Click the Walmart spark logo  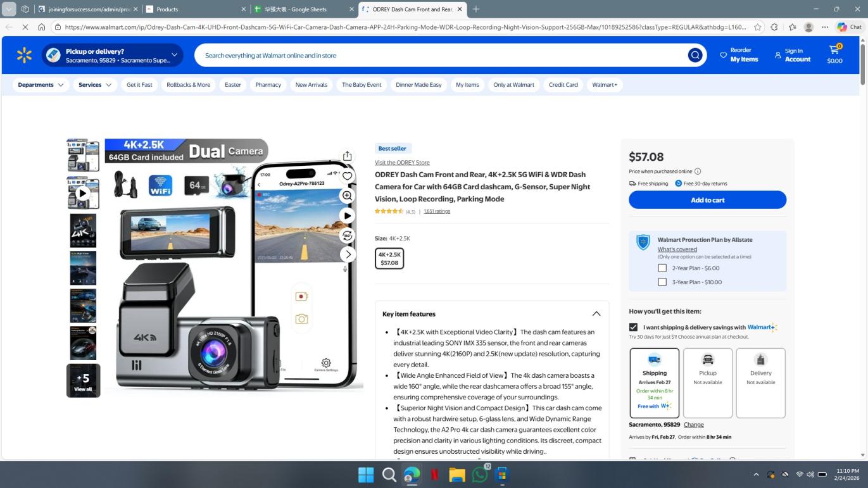coord(25,56)
